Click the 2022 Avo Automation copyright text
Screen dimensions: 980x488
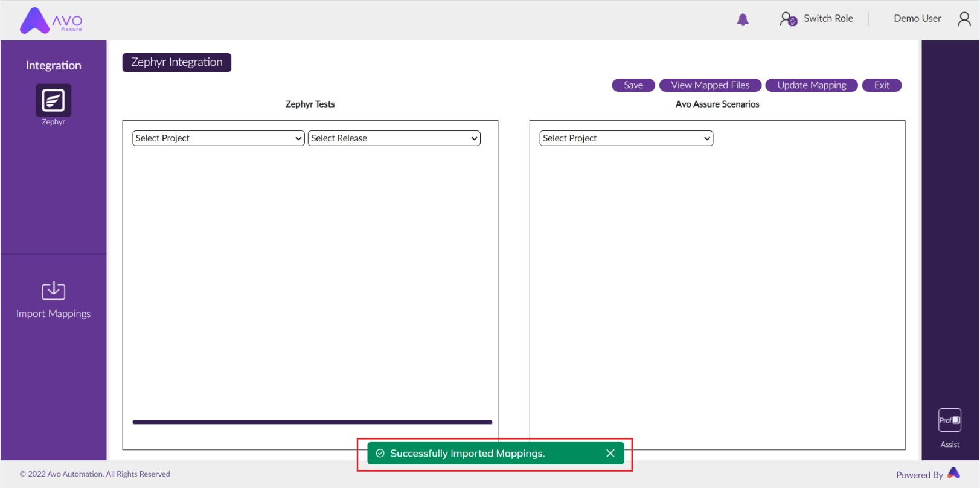coord(95,474)
